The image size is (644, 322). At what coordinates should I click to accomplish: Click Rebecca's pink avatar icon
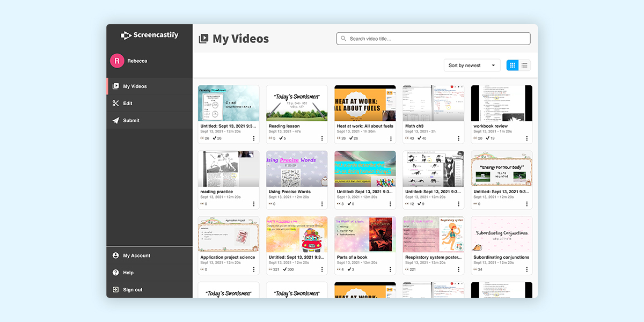[117, 61]
